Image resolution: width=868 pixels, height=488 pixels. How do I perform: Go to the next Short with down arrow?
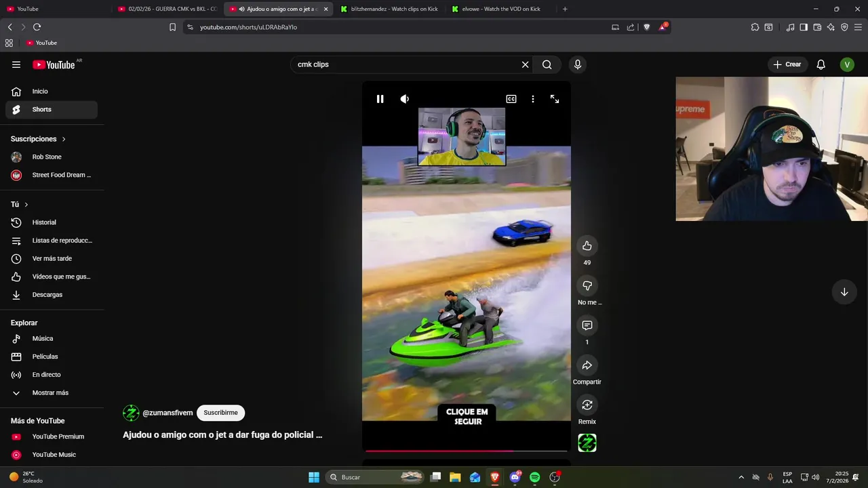[844, 292]
